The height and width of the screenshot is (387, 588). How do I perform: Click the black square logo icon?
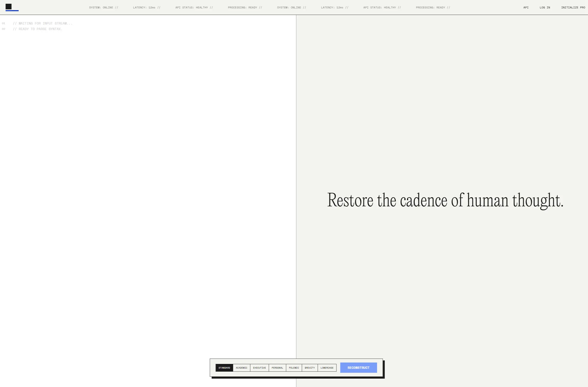(9, 7)
